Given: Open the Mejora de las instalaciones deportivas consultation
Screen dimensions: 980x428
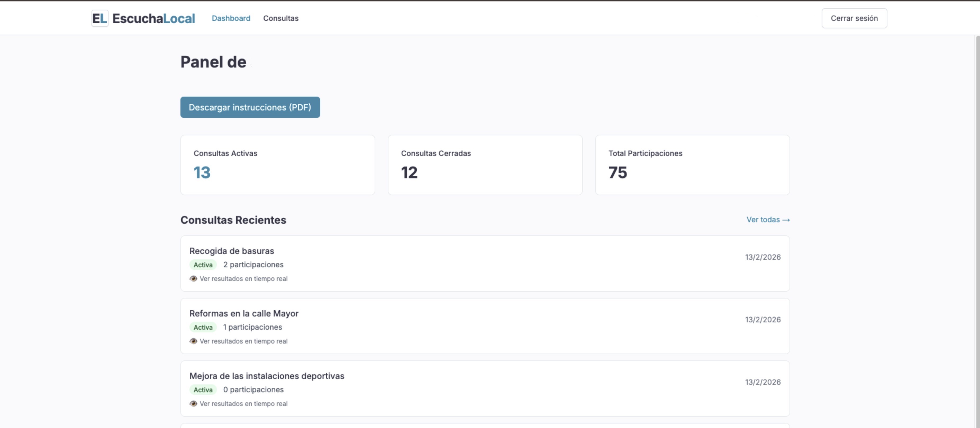Looking at the screenshot, I should [267, 376].
